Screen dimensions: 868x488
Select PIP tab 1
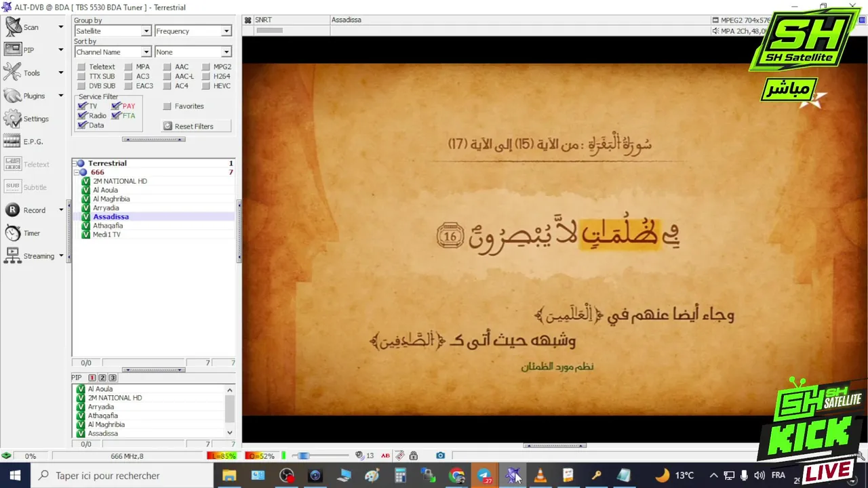pyautogui.click(x=92, y=378)
